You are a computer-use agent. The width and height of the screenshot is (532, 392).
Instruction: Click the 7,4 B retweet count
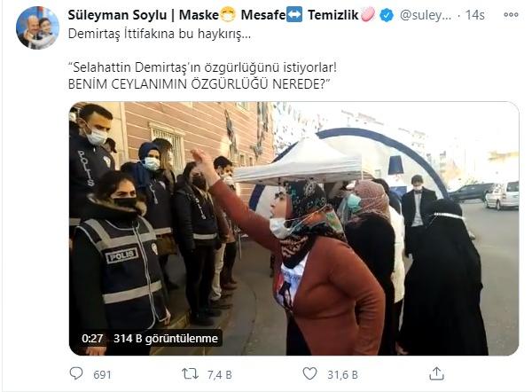(220, 374)
